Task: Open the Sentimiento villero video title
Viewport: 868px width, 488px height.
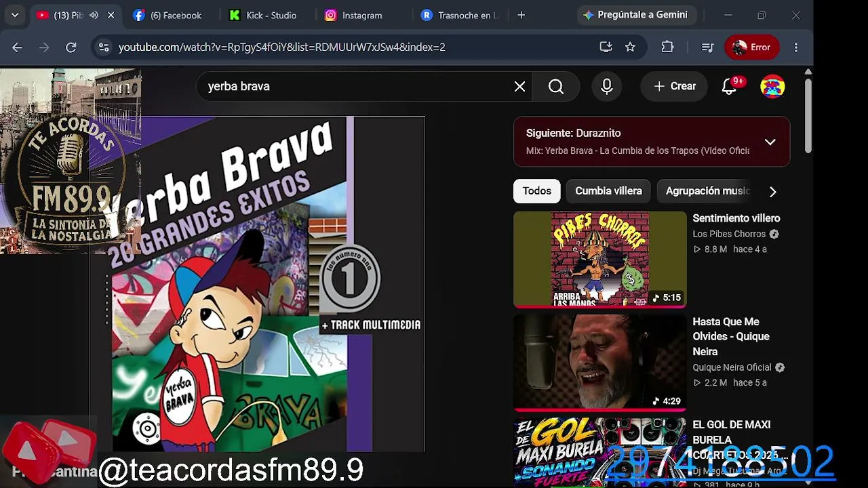Action: tap(736, 218)
